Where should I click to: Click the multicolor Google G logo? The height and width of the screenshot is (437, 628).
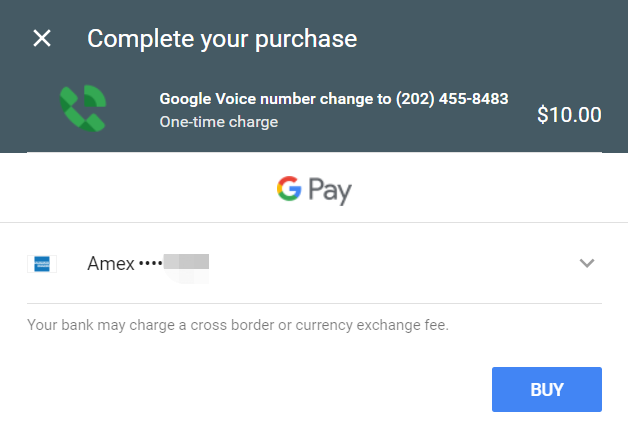click(x=289, y=188)
